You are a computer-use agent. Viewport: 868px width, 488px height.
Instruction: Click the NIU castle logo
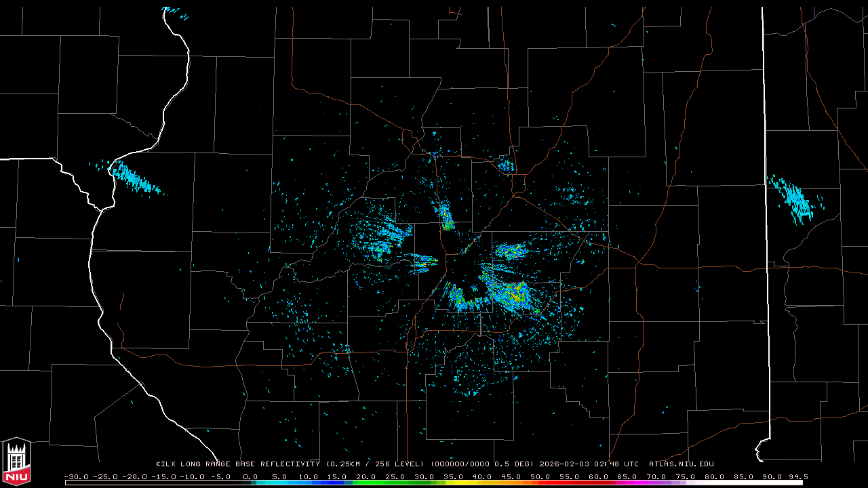coord(16,462)
